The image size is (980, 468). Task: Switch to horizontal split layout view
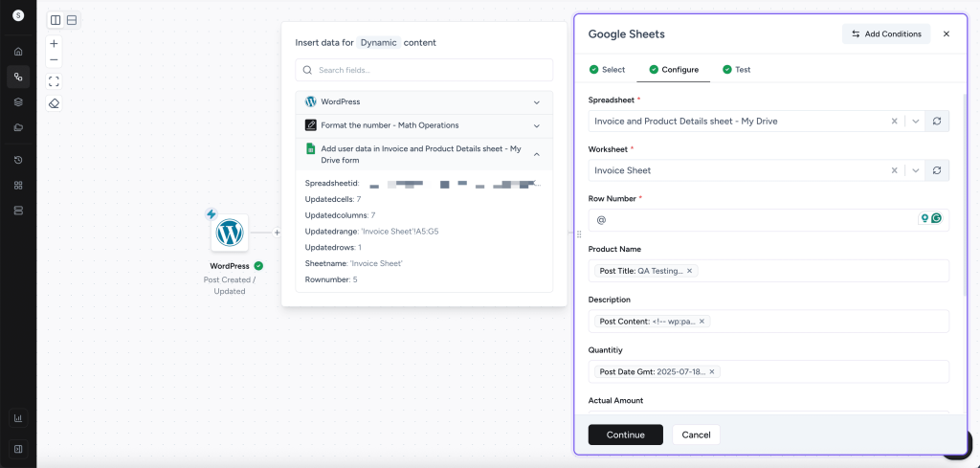pyautogui.click(x=72, y=20)
